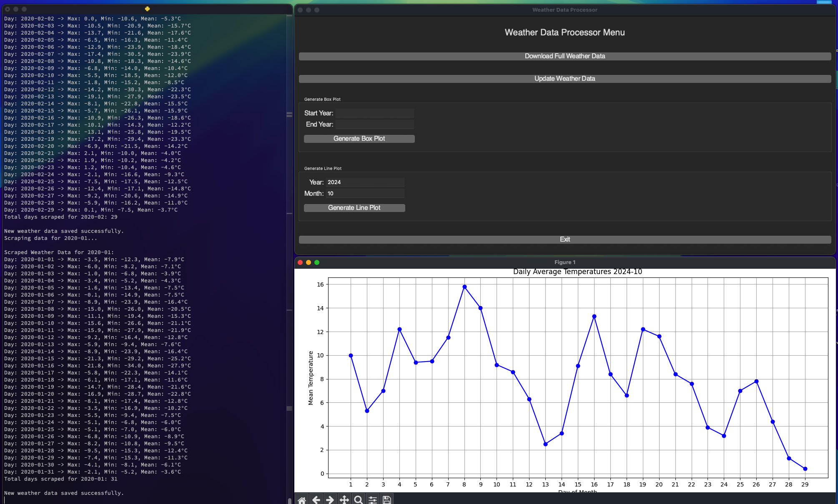The width and height of the screenshot is (838, 504).
Task: Click the Year field containing 2024
Action: coord(365,182)
